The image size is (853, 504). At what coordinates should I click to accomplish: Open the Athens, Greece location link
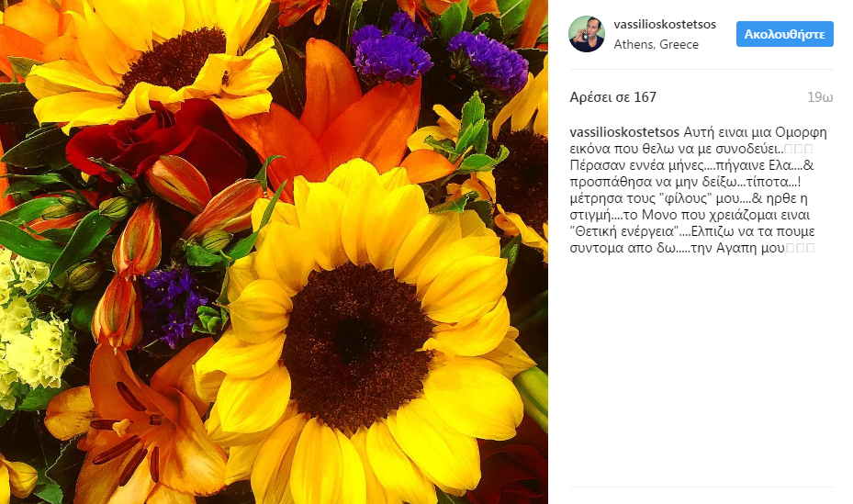657,45
